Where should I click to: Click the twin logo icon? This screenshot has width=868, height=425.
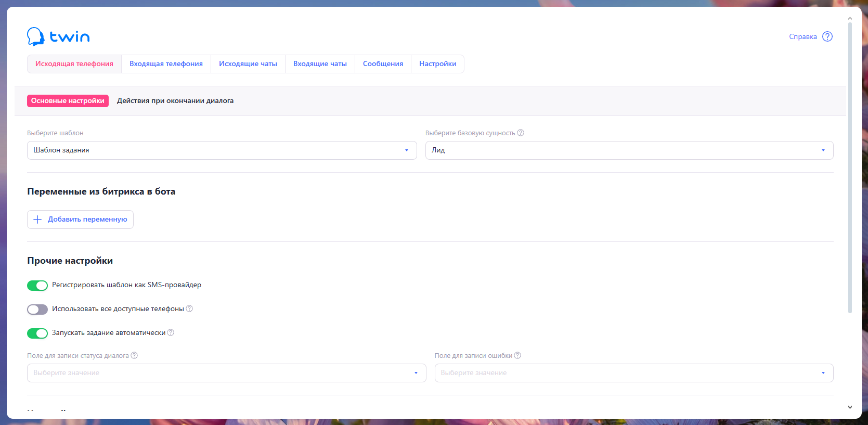(x=36, y=36)
